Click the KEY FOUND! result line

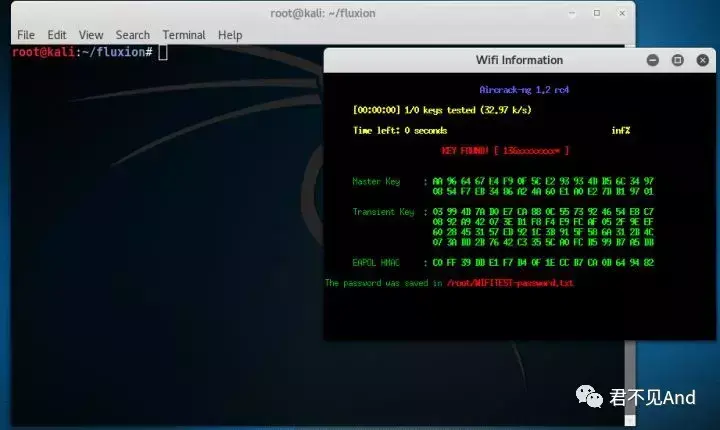[505, 151]
